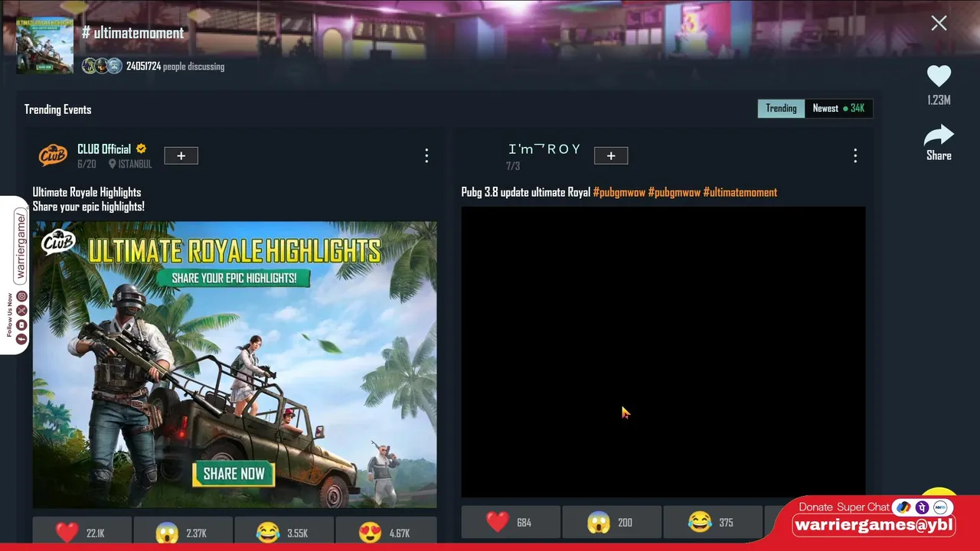Click the I'm ROY username
The width and height of the screenshot is (980, 551).
[x=544, y=149]
